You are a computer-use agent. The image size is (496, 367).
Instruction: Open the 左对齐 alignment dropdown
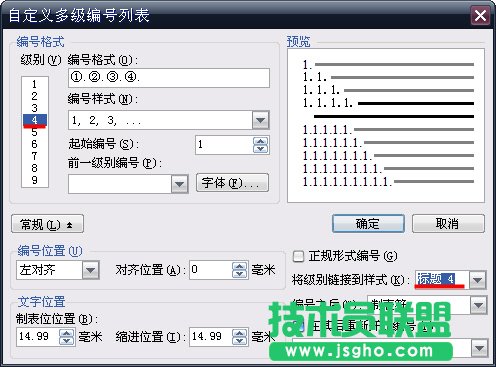pos(91,270)
